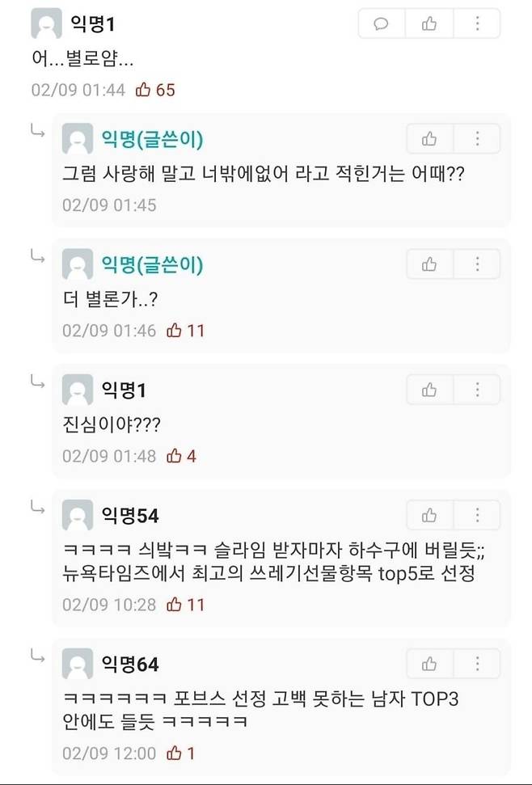The image size is (532, 785).
Task: Toggle the like on 진심이야??? comment
Action: (429, 390)
